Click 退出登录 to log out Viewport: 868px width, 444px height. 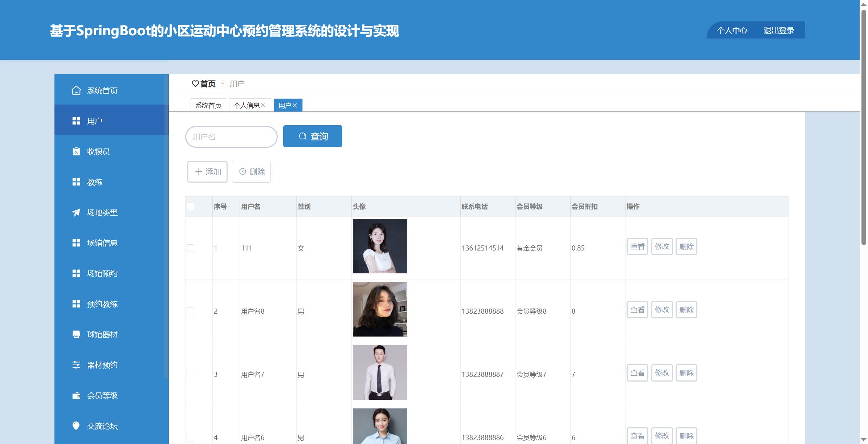pos(779,30)
